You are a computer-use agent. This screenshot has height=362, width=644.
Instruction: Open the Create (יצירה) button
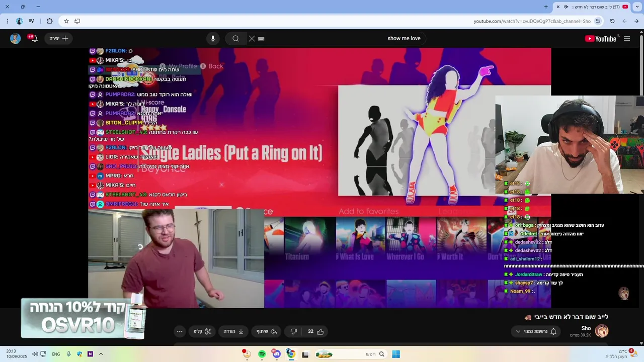58,39
